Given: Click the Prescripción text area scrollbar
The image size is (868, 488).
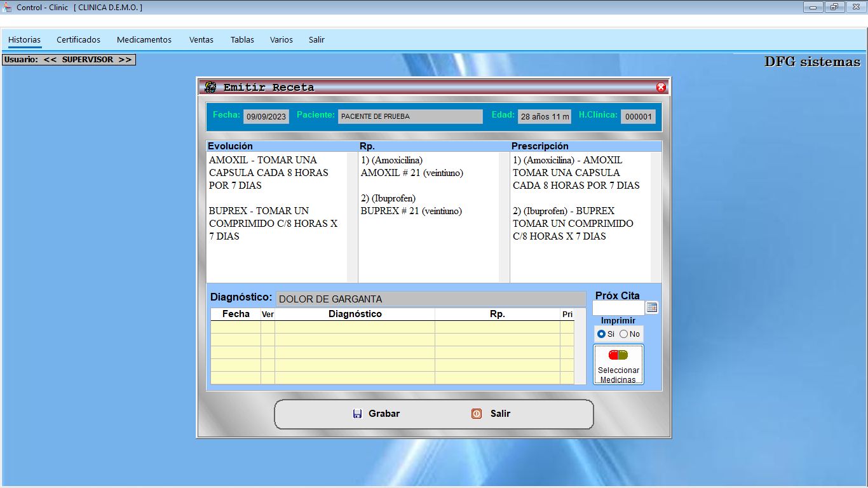Looking at the screenshot, I should (x=656, y=217).
